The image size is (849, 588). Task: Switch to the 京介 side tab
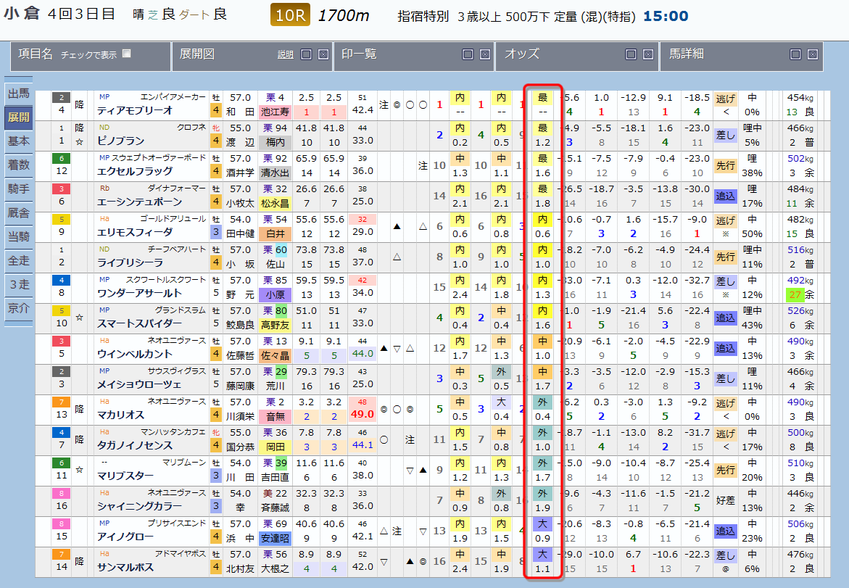[x=18, y=308]
